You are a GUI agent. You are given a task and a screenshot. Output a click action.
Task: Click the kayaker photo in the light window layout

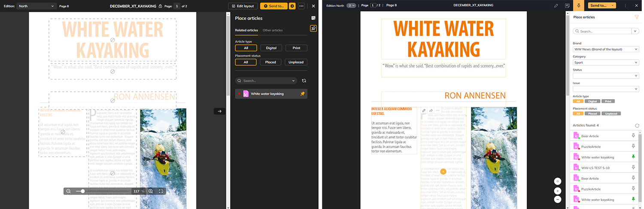tap(493, 158)
